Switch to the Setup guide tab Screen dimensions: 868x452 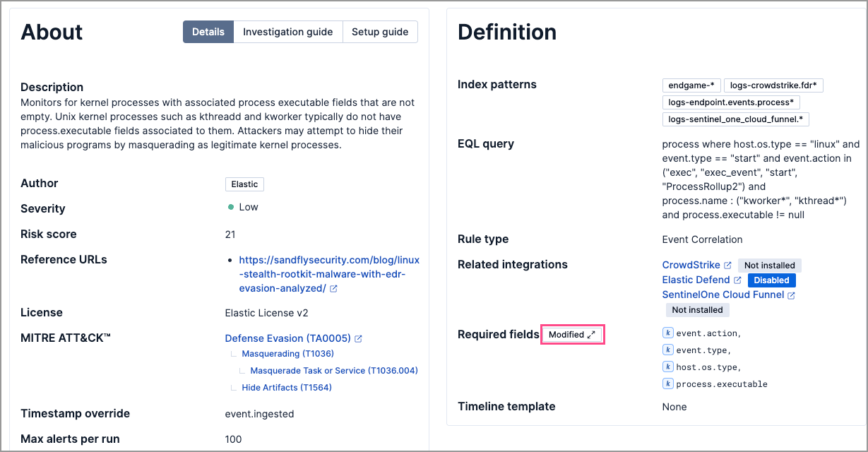(380, 31)
